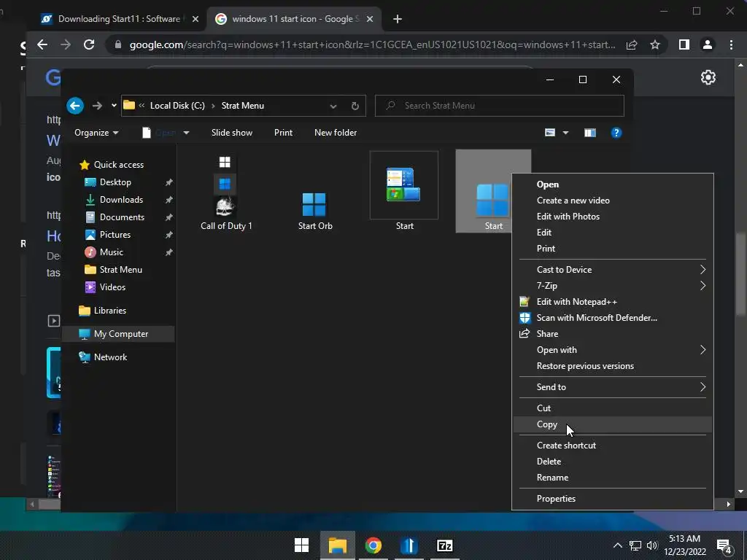Toggle the preview pane icon

589,133
